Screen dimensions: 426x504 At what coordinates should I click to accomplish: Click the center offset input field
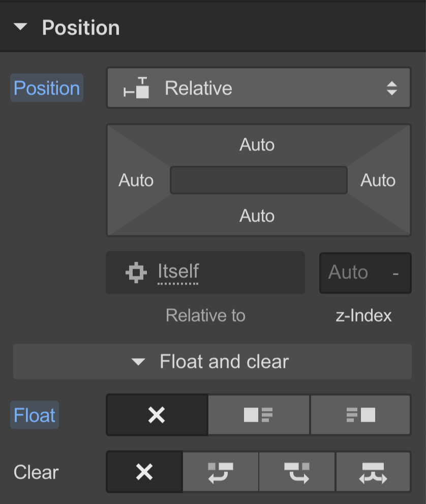tap(258, 180)
